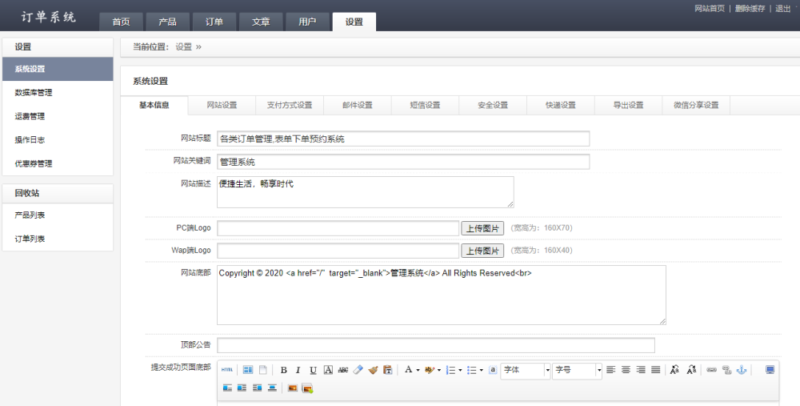Click 退出 logout link
The width and height of the screenshot is (800, 406).
[x=783, y=9]
